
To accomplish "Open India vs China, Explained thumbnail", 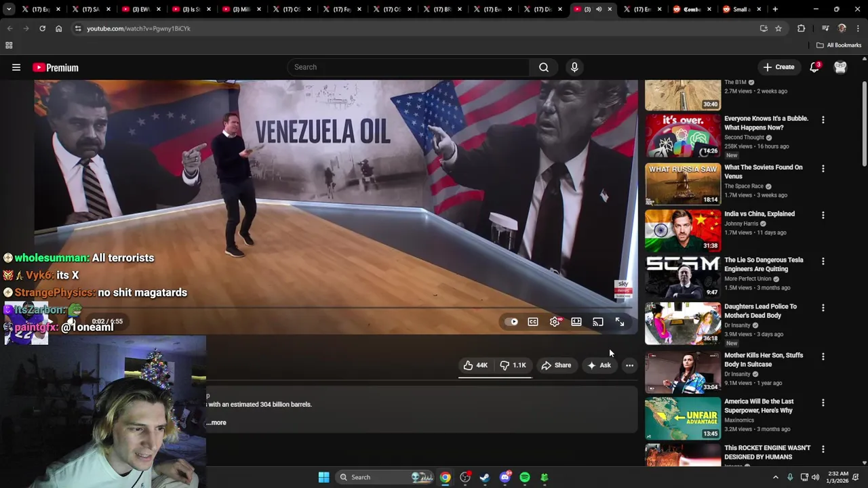I will coord(683,230).
